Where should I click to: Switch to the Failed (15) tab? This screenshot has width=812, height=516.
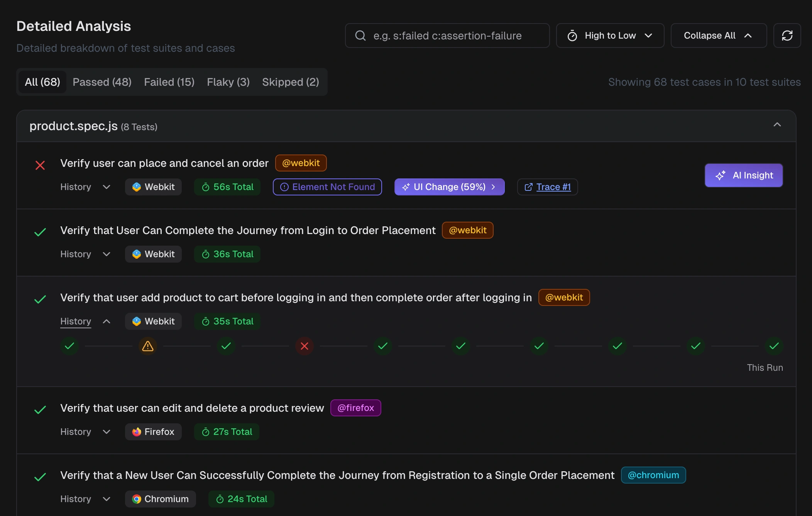(x=169, y=82)
